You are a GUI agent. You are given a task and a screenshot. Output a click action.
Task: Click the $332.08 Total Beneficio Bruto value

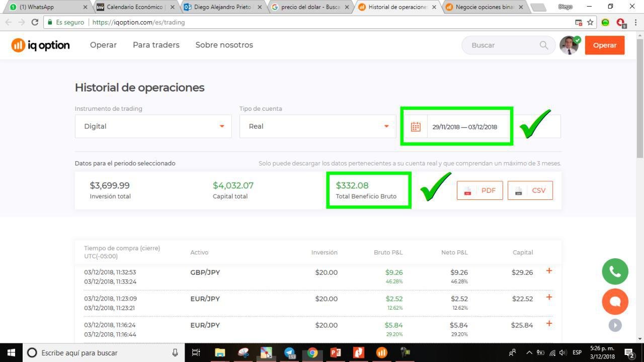(x=352, y=185)
